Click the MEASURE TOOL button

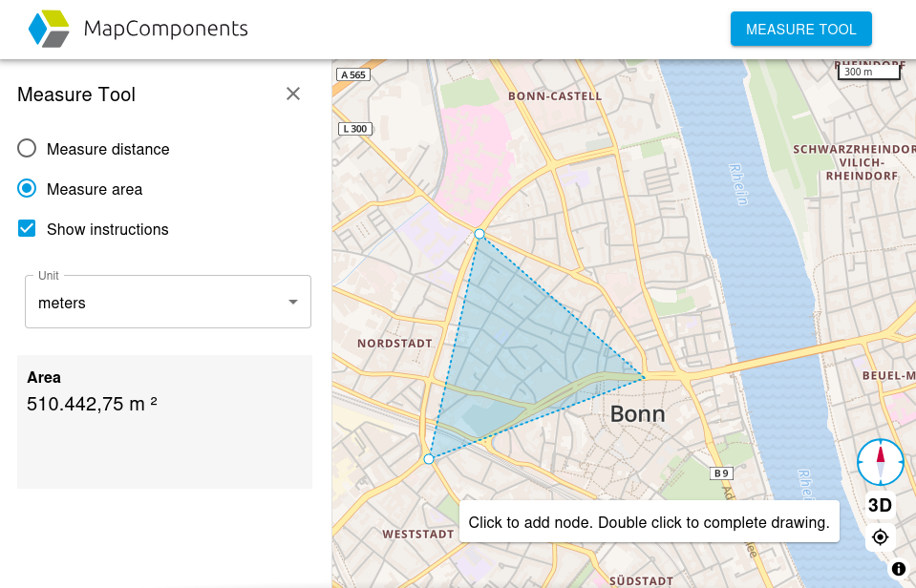pos(801,29)
